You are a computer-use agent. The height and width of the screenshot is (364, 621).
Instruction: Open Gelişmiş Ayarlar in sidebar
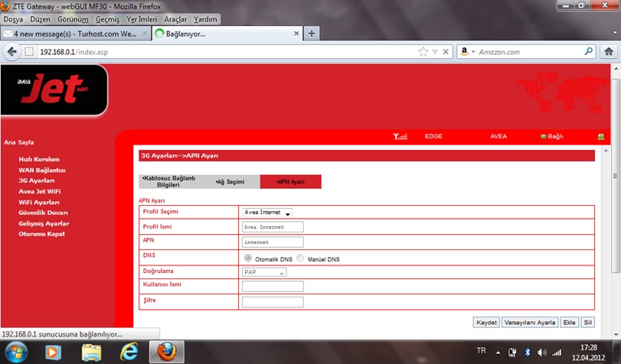44,223
